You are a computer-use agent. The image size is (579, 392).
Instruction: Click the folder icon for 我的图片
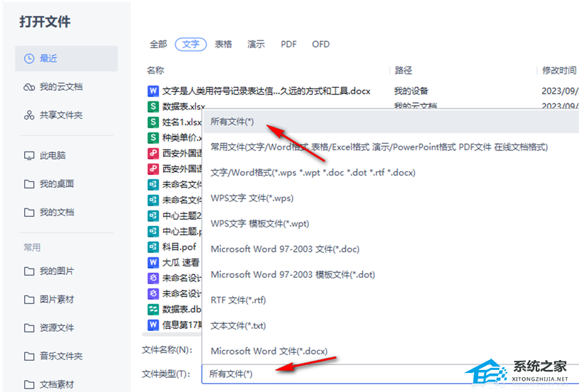click(29, 271)
